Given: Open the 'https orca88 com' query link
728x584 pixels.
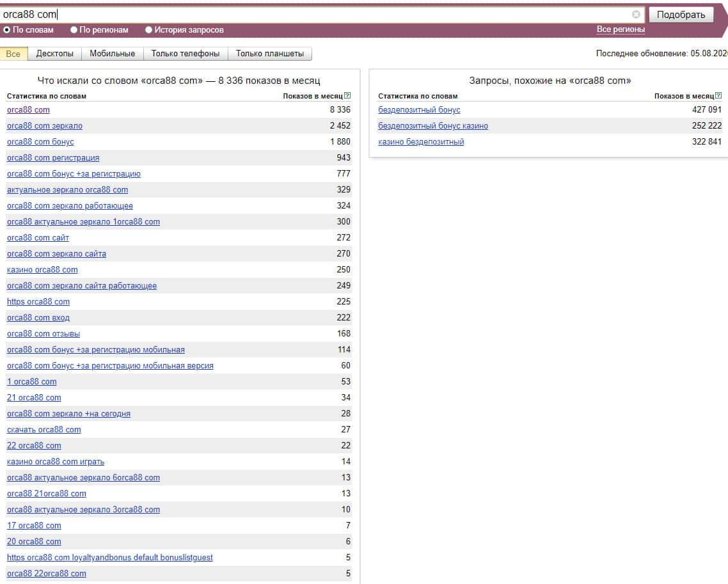Looking at the screenshot, I should (x=38, y=302).
